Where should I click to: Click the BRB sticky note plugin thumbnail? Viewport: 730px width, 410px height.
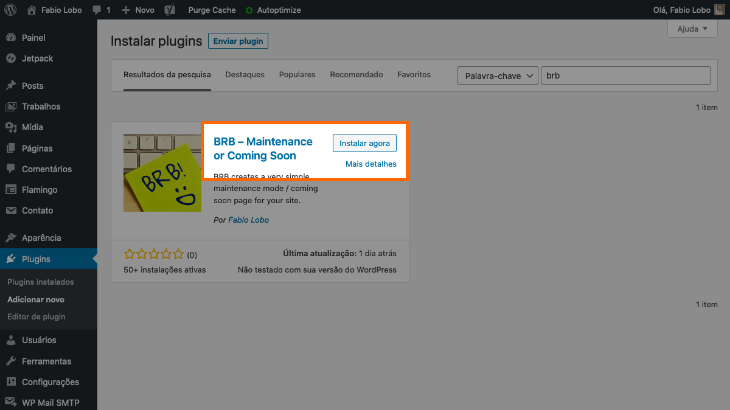pos(162,173)
